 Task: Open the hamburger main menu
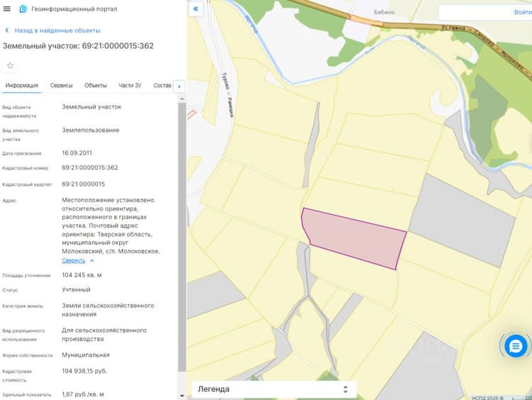click(7, 9)
